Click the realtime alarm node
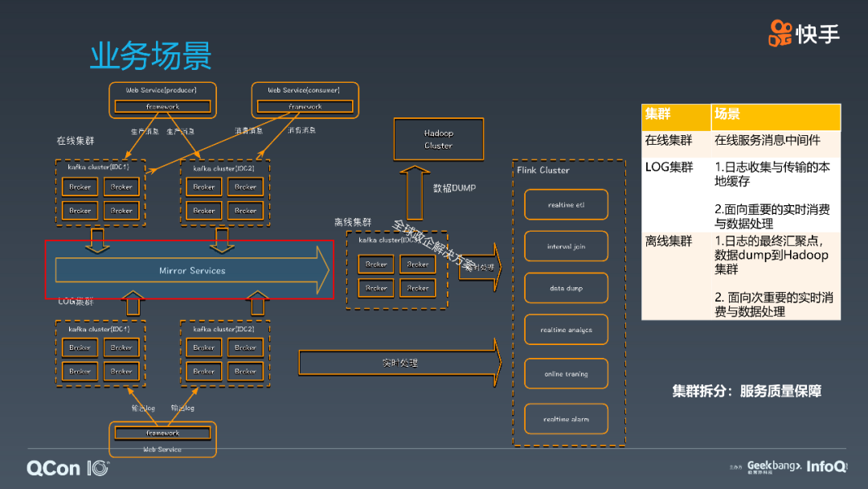Viewport: 868px width, 489px height. [566, 419]
